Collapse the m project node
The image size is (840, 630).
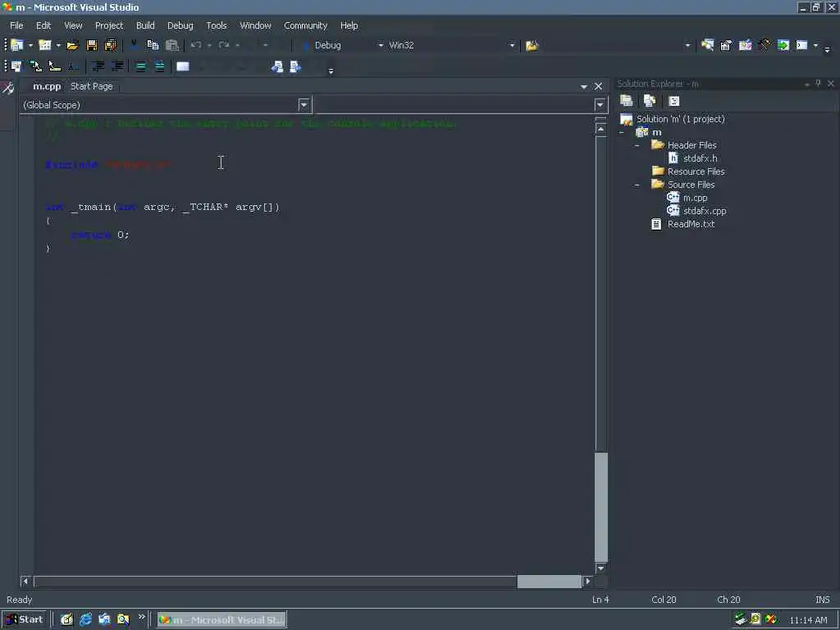pyautogui.click(x=622, y=132)
